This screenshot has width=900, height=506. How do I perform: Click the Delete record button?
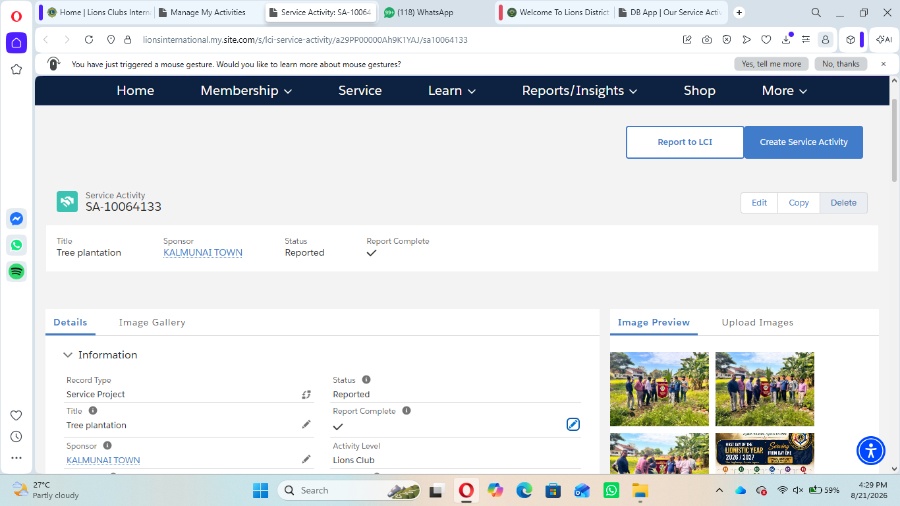843,203
